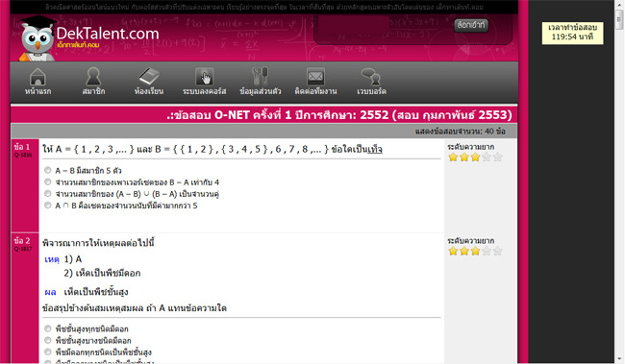Select answer 'พืชชั้นสูงทุกชนิดมีดอก'
625x364 pixels.
click(x=48, y=328)
